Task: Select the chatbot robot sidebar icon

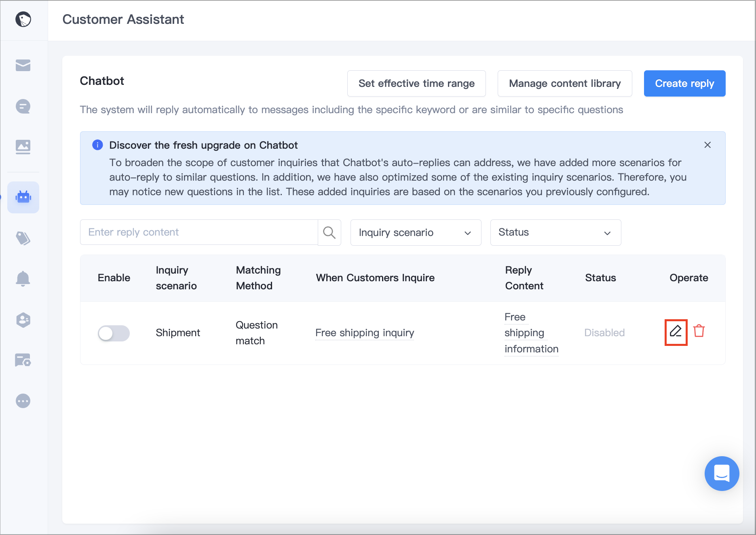Action: (x=23, y=197)
